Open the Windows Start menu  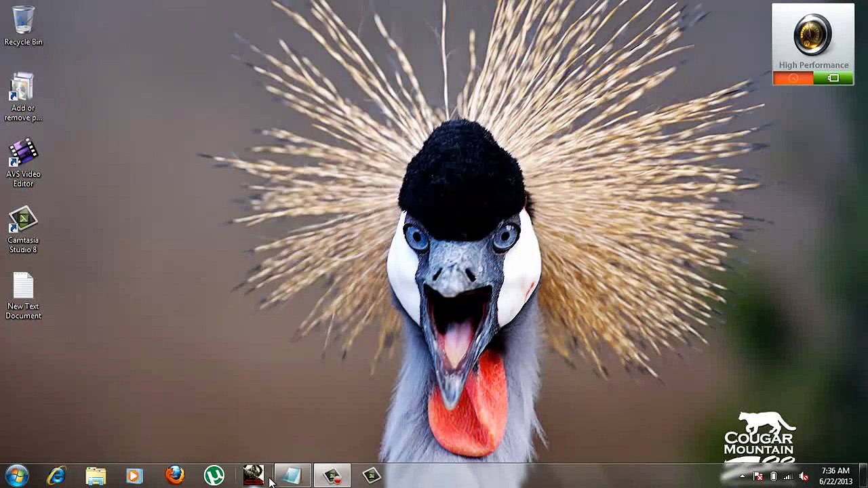[16, 475]
